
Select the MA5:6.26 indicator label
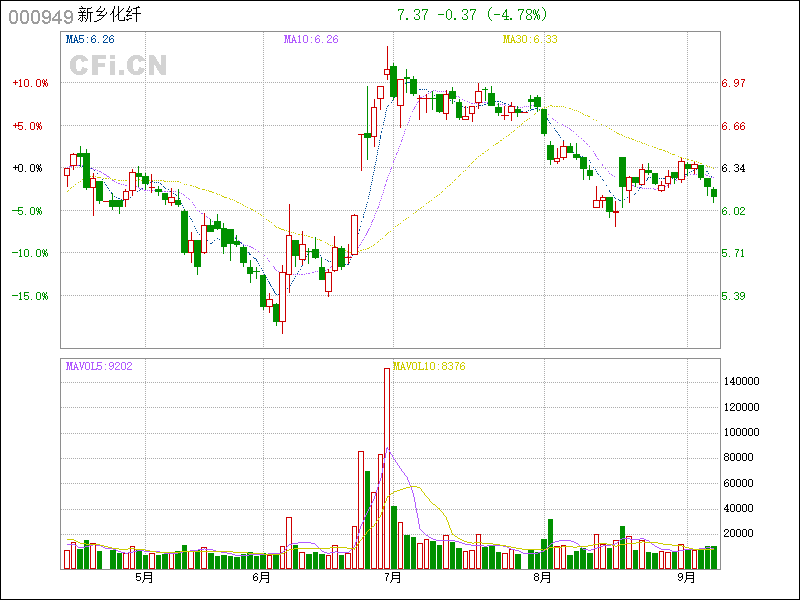pyautogui.click(x=90, y=39)
